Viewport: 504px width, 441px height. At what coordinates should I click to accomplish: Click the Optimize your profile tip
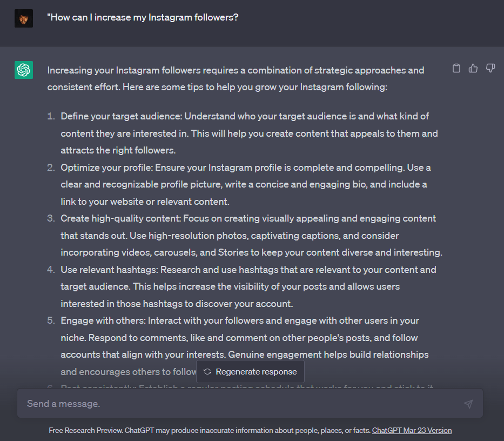246,184
